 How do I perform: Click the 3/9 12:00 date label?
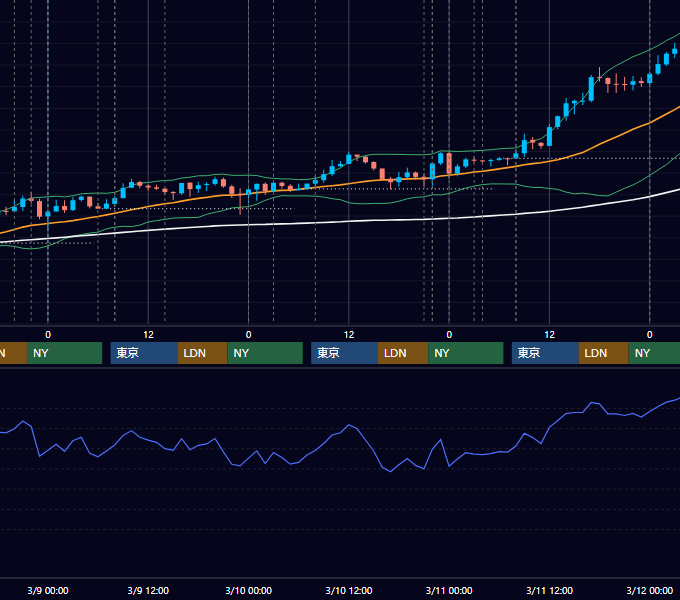(148, 590)
